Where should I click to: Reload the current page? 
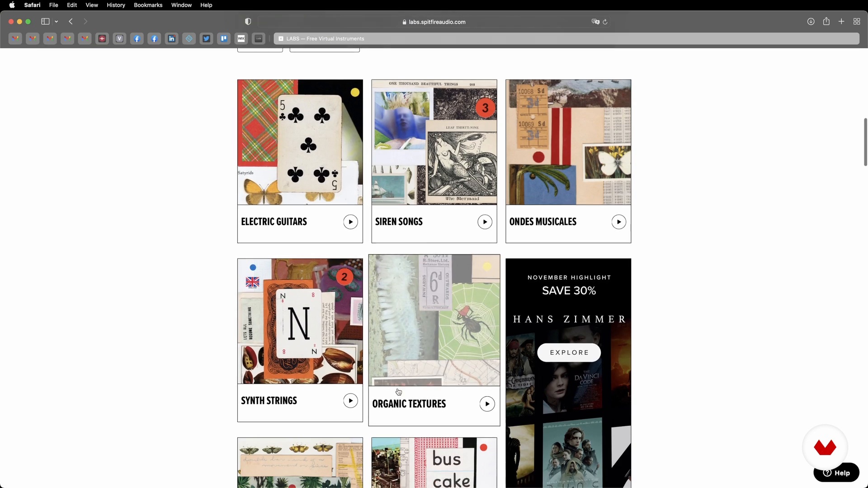605,22
